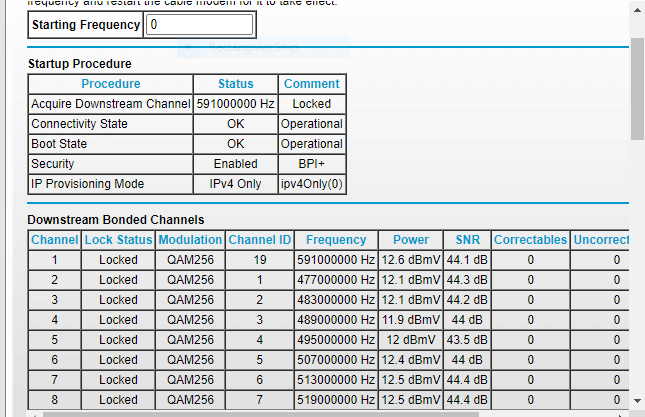Click the Starting Frequency input field
The width and height of the screenshot is (645, 417).
(x=200, y=25)
